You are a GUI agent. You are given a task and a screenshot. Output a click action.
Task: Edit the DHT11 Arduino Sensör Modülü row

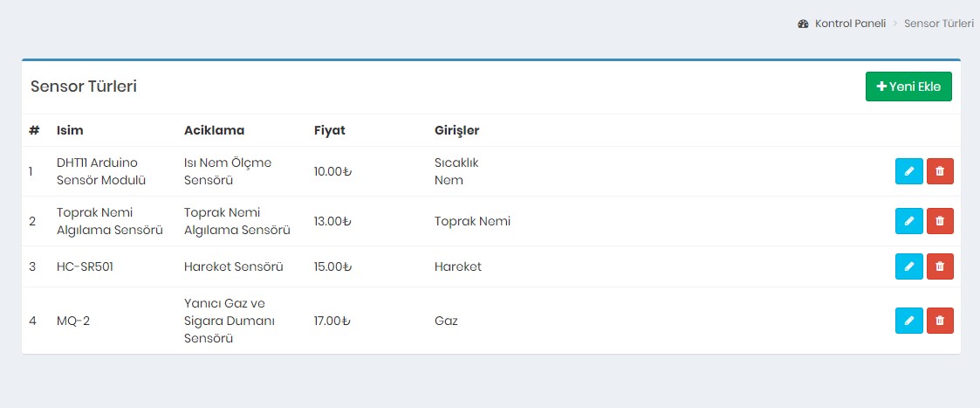[x=908, y=171]
